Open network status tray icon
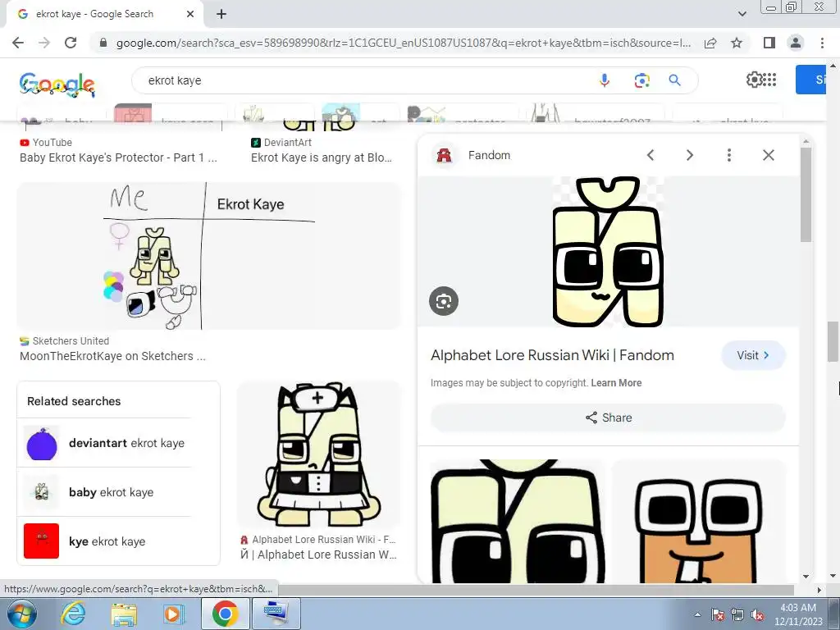This screenshot has height=630, width=840. tap(737, 615)
